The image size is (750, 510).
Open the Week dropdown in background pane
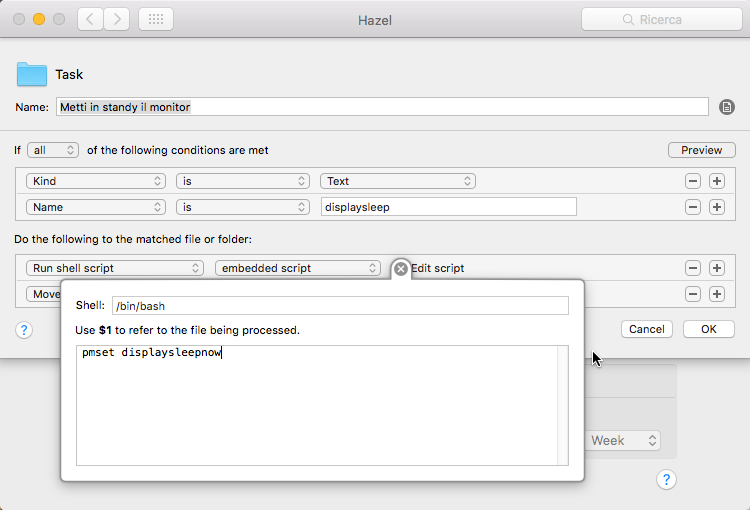(623, 440)
